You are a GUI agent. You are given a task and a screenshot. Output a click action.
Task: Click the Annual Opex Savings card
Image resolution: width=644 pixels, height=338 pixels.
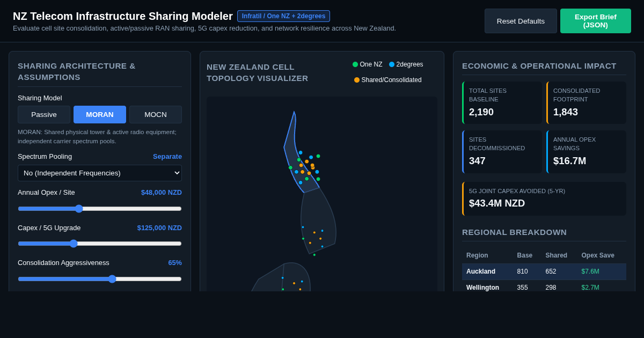(x=586, y=152)
